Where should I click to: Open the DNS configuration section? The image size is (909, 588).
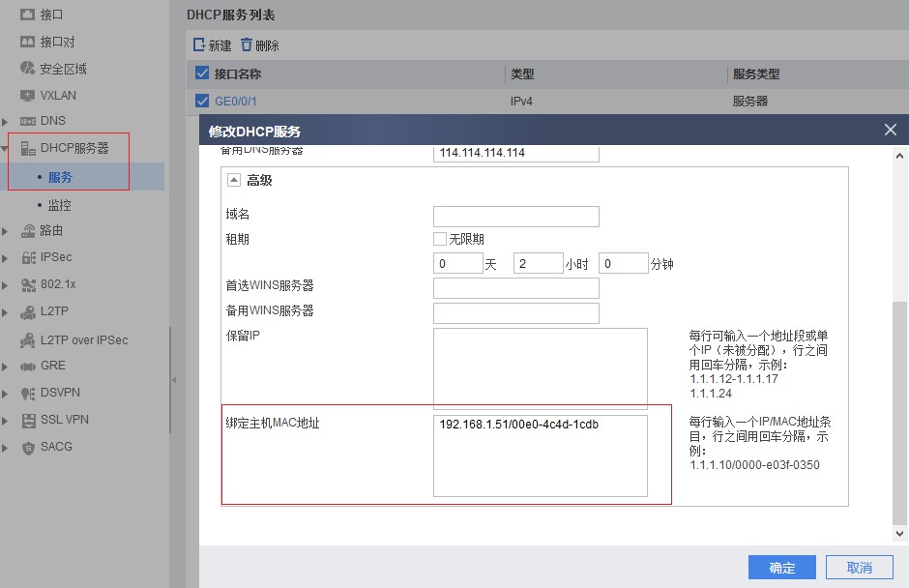[x=31, y=121]
